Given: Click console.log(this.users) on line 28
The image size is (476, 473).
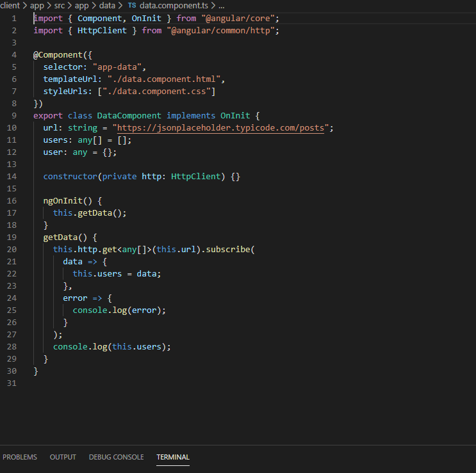Looking at the screenshot, I should coord(112,347).
